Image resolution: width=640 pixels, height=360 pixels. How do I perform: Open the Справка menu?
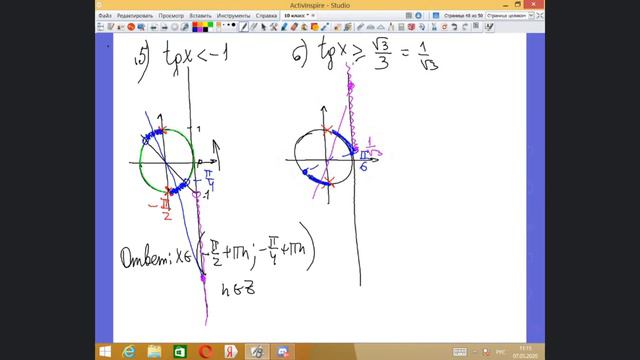click(x=266, y=16)
